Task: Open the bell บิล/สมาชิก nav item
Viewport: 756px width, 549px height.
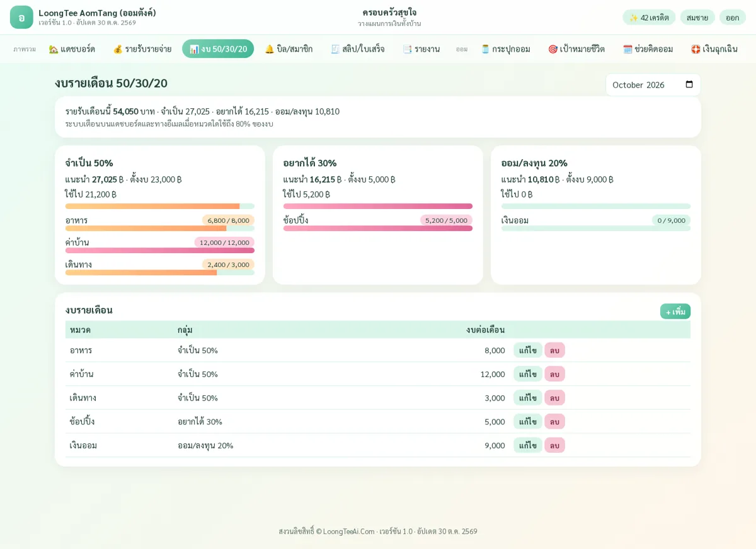Action: point(289,49)
